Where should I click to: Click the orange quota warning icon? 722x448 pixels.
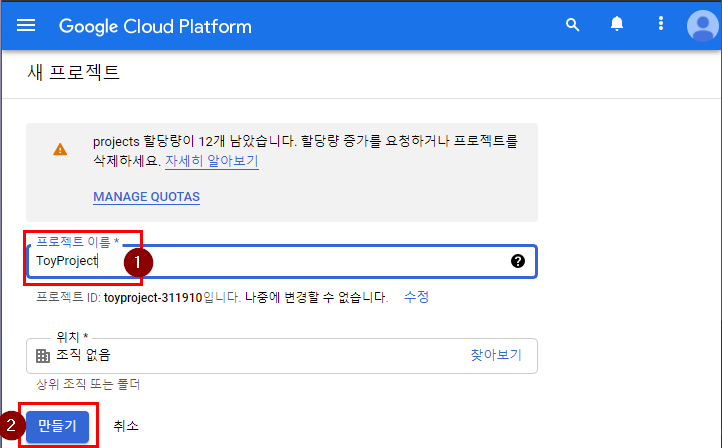[60, 149]
